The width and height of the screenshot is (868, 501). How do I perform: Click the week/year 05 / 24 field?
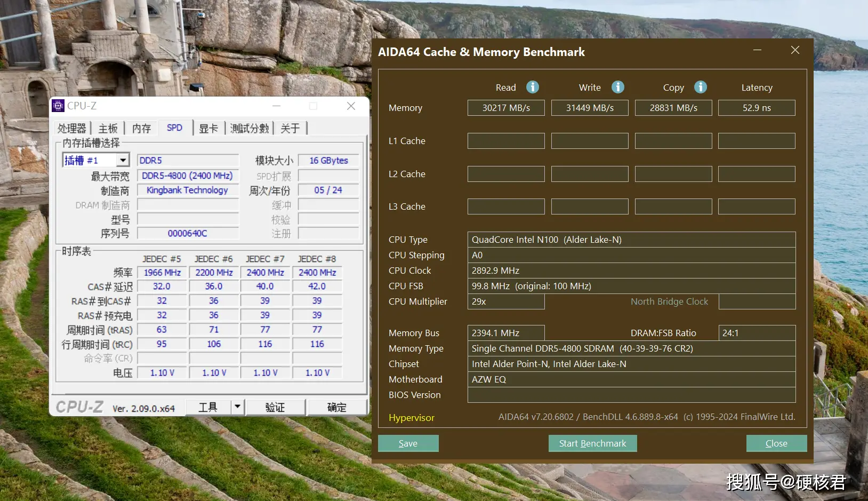tap(328, 190)
